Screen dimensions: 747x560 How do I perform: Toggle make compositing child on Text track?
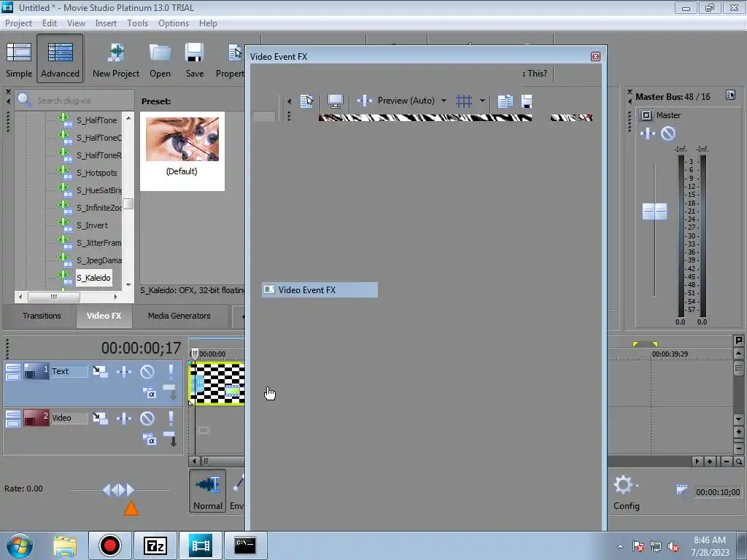pos(170,392)
